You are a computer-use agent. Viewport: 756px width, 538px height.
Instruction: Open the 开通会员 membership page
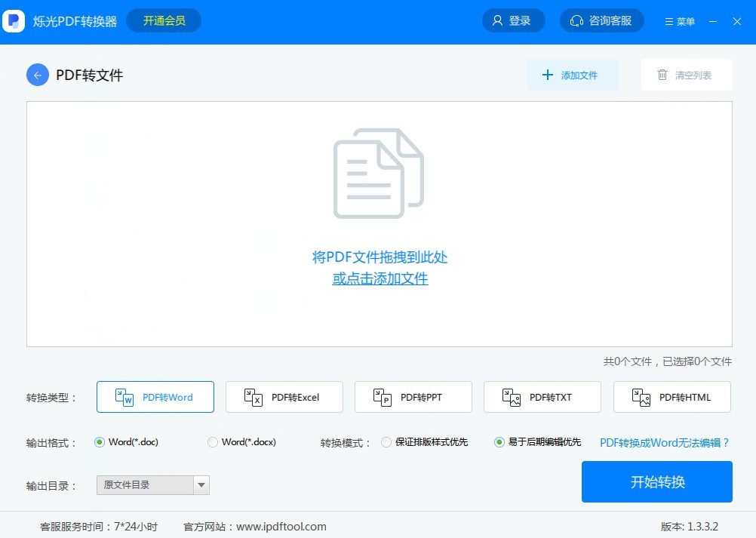point(164,20)
